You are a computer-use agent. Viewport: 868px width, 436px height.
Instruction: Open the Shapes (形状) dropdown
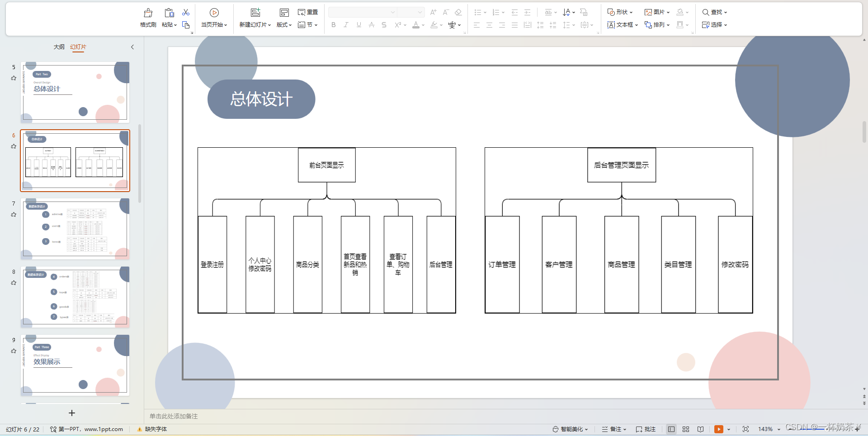coord(620,12)
